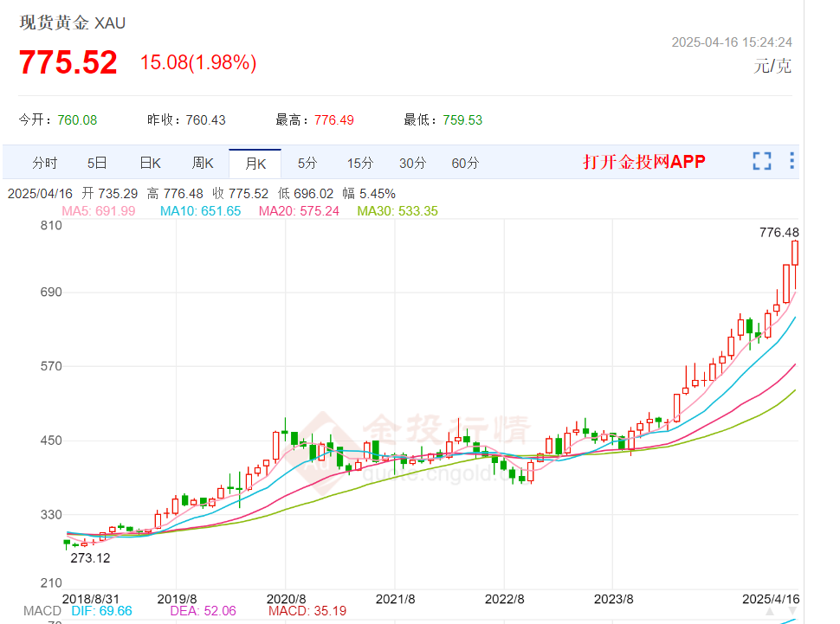
Task: Click the 273.12 low price marker
Action: (x=90, y=558)
